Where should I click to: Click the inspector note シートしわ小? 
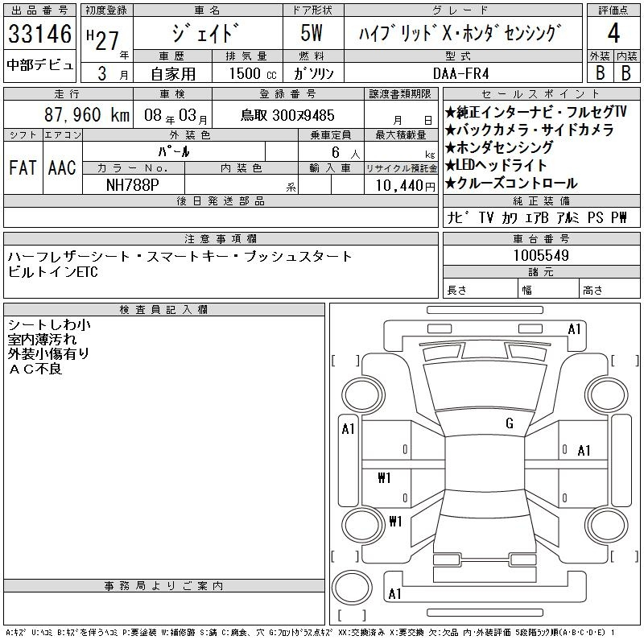click(x=49, y=325)
